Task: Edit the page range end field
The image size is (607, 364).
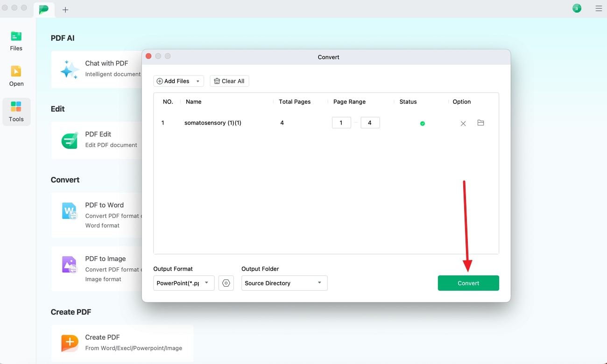Action: point(370,123)
